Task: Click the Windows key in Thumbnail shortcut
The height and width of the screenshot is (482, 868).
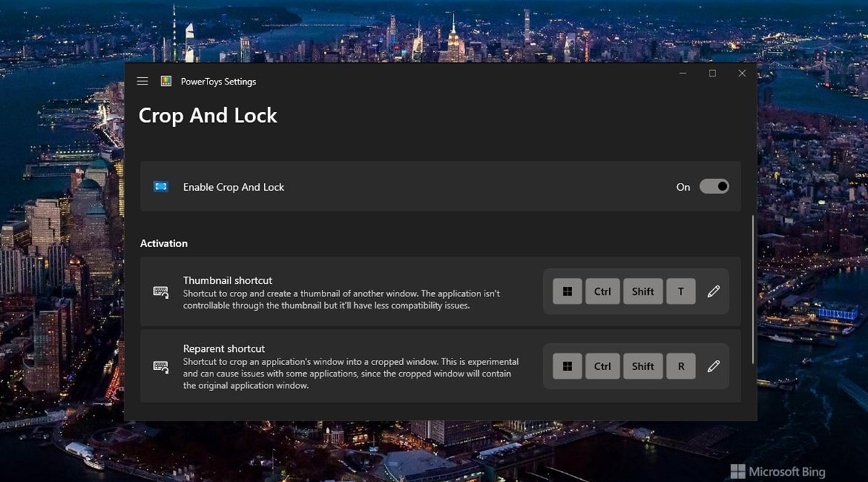Action: click(568, 291)
